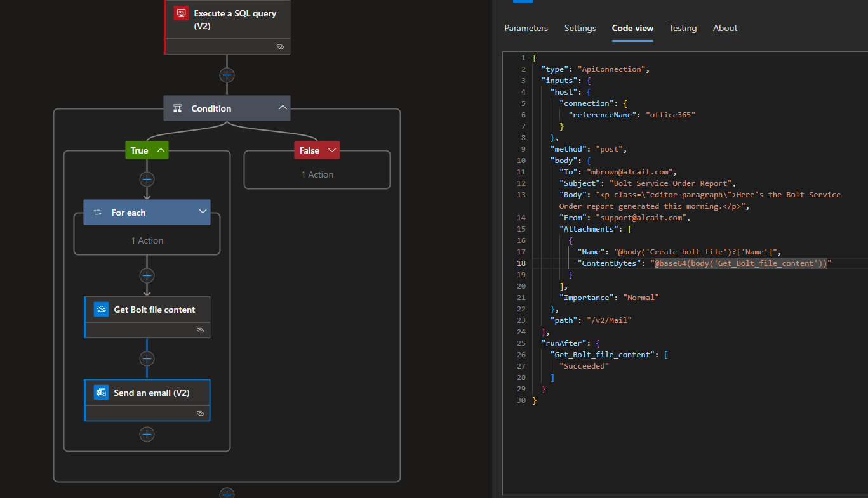Select the Execute a SQL query (V2) action

[227, 27]
